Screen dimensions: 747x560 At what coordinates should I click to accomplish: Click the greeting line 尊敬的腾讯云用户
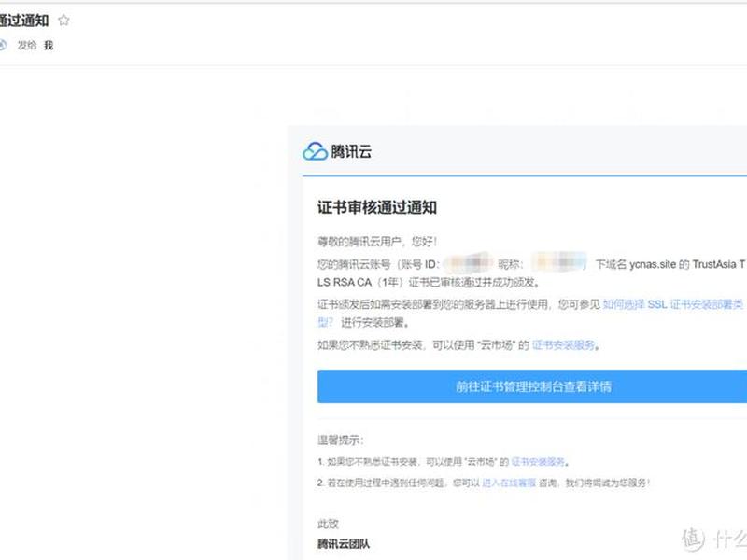point(377,242)
